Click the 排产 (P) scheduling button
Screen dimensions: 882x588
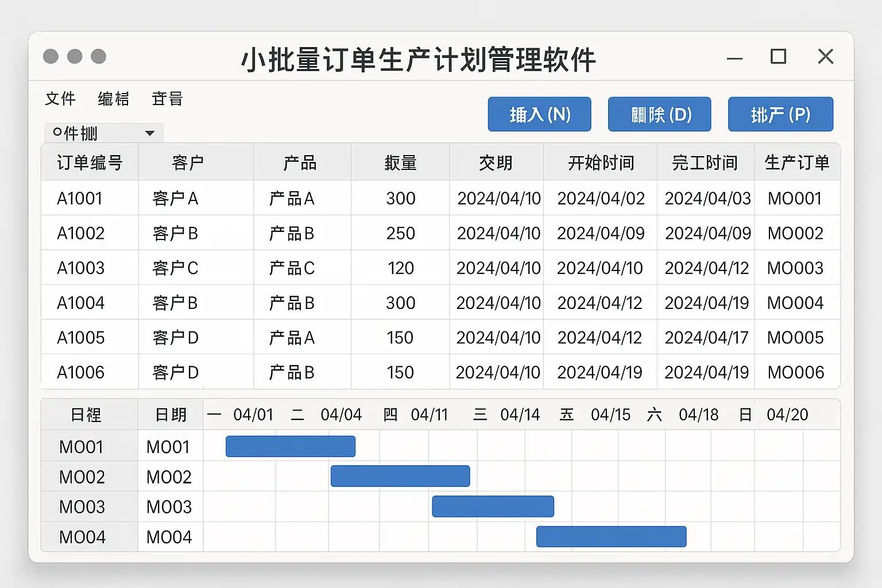coord(780,114)
